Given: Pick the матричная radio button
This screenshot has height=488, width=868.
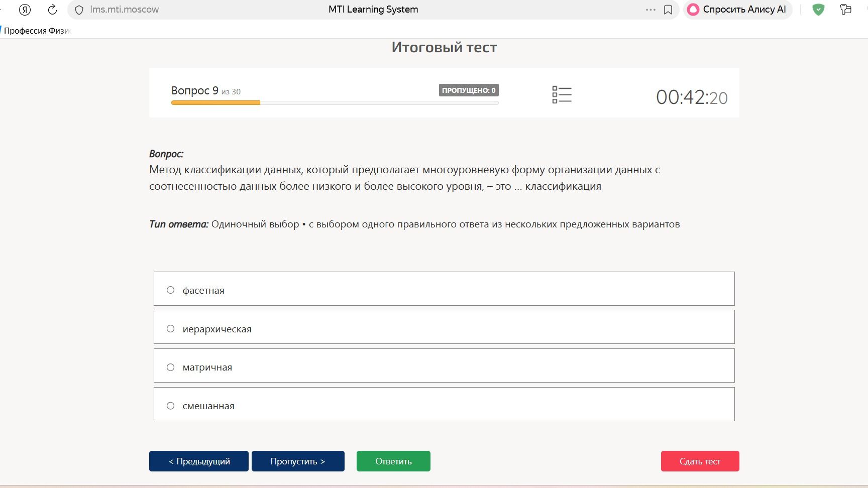Looking at the screenshot, I should pyautogui.click(x=170, y=367).
